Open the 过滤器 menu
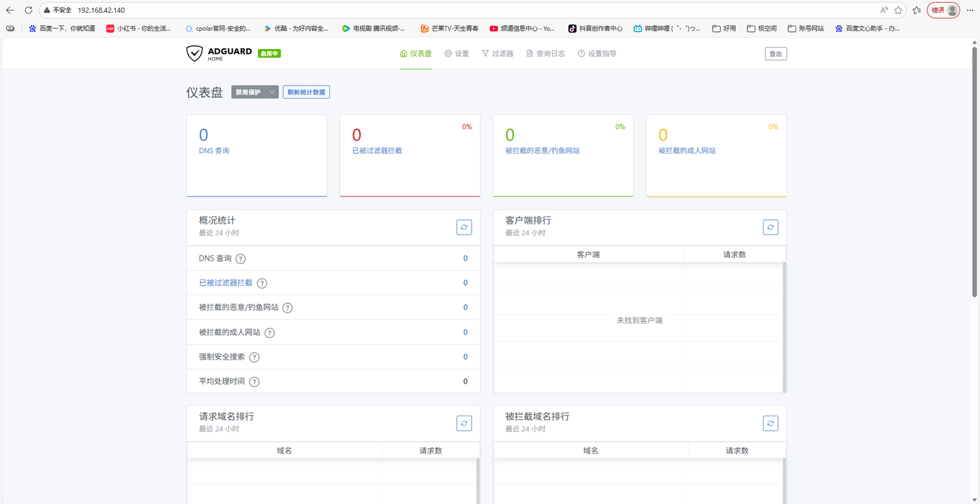The height and width of the screenshot is (504, 980). [x=497, y=54]
